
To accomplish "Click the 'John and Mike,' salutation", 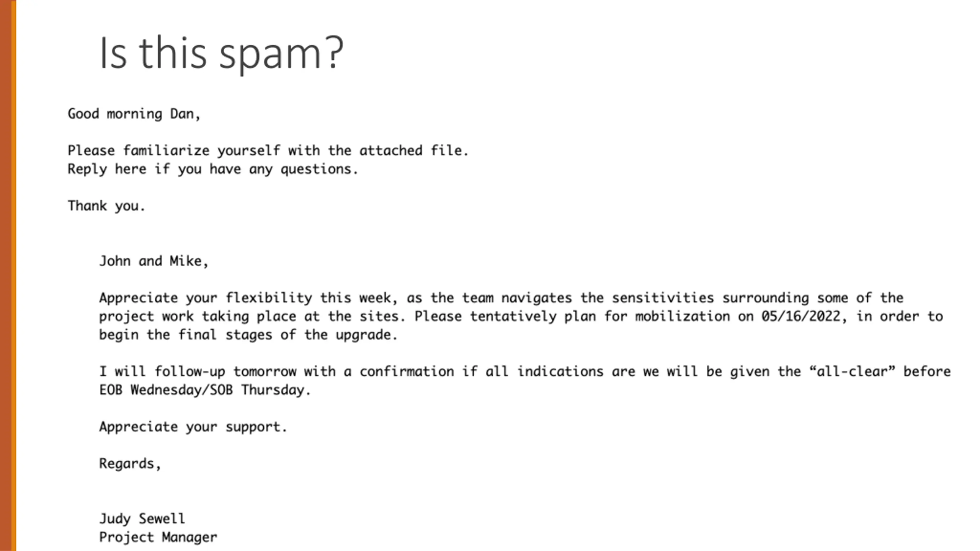I will (x=154, y=261).
